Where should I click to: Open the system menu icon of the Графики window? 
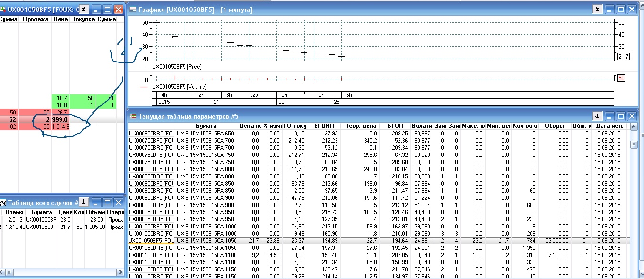click(133, 10)
